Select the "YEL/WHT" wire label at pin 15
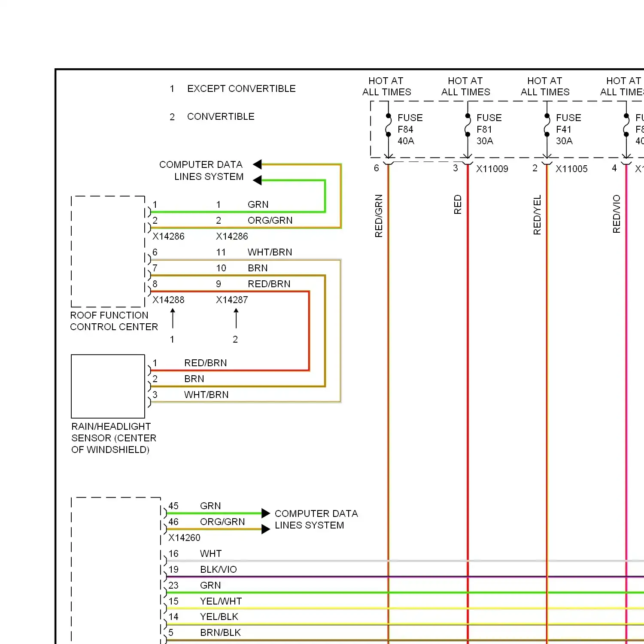Screen dimensions: 644x644 [221, 601]
